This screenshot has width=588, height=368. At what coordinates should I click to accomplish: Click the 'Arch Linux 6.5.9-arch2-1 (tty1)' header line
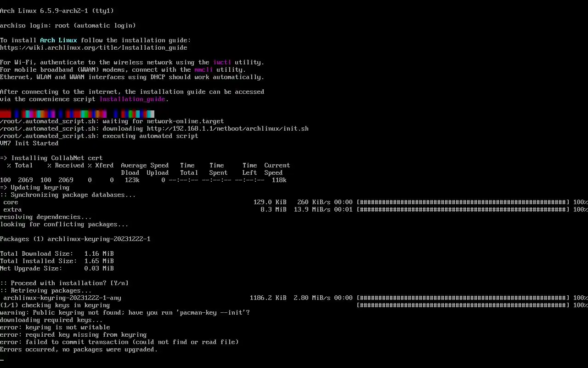click(x=57, y=11)
